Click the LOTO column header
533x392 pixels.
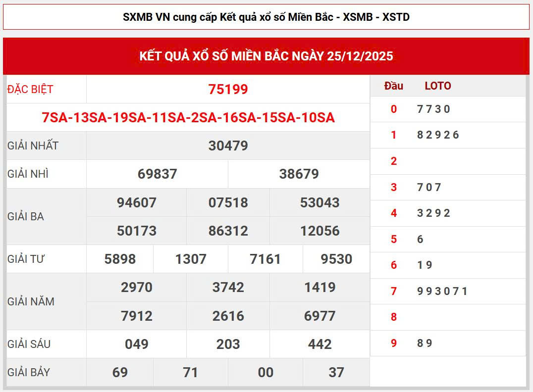[x=437, y=86]
